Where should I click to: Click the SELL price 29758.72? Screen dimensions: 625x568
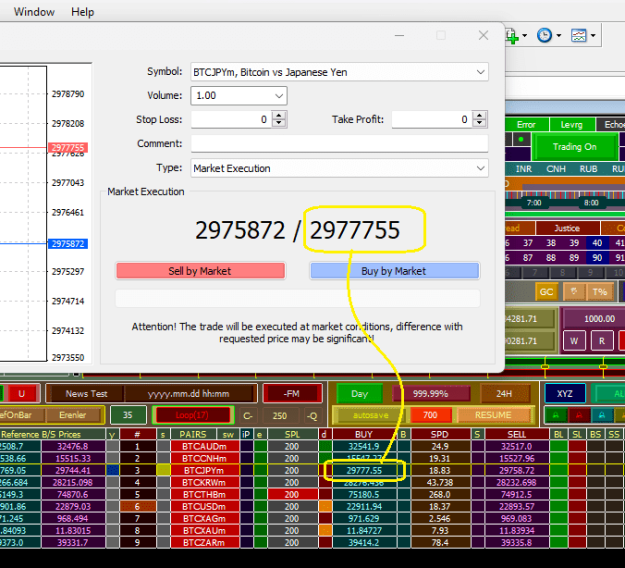pos(516,470)
